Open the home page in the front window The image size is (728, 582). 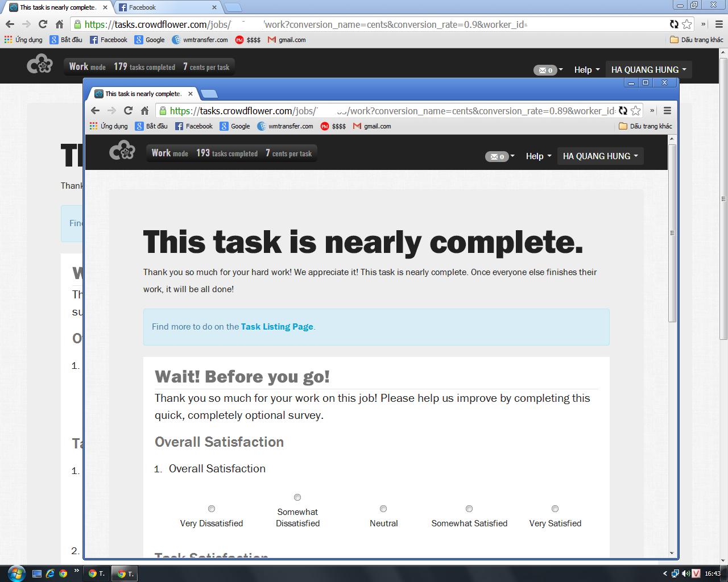(x=144, y=111)
